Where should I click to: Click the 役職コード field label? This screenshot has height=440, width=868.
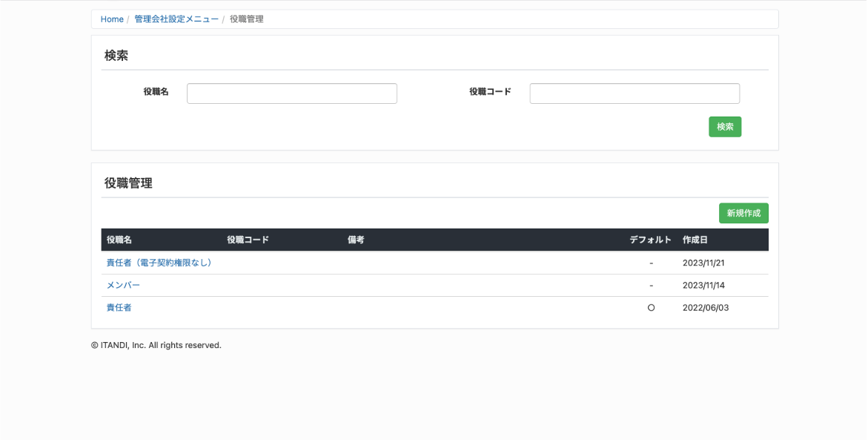coord(491,92)
